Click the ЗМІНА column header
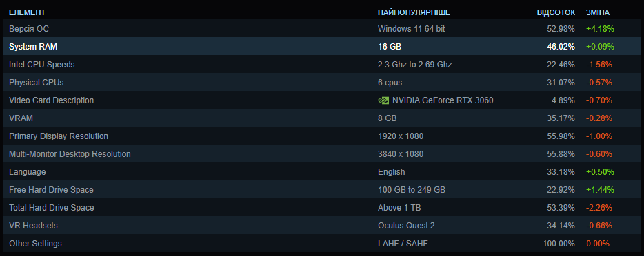The image size is (644, 256). pyautogui.click(x=598, y=12)
